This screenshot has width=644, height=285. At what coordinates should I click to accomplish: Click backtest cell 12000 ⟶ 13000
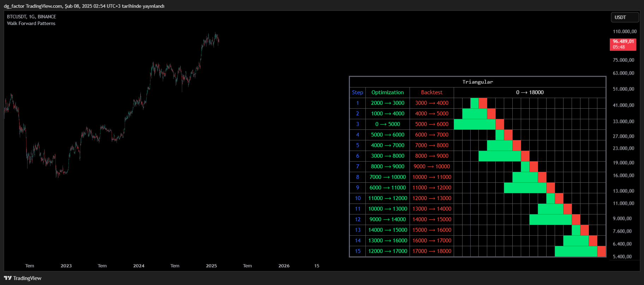point(432,198)
